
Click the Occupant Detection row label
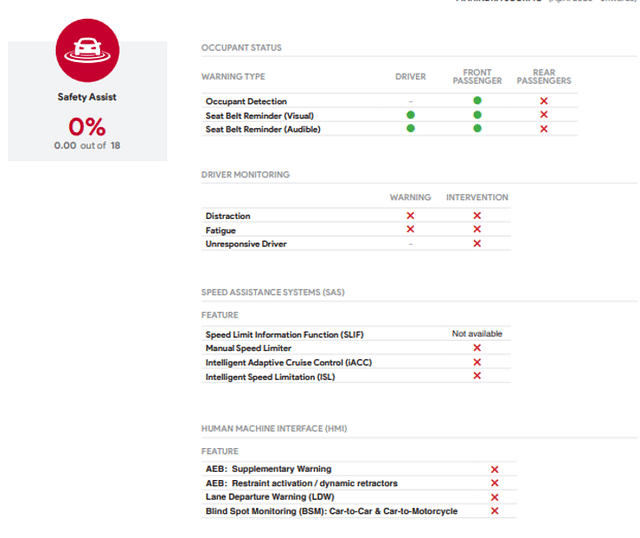246,101
